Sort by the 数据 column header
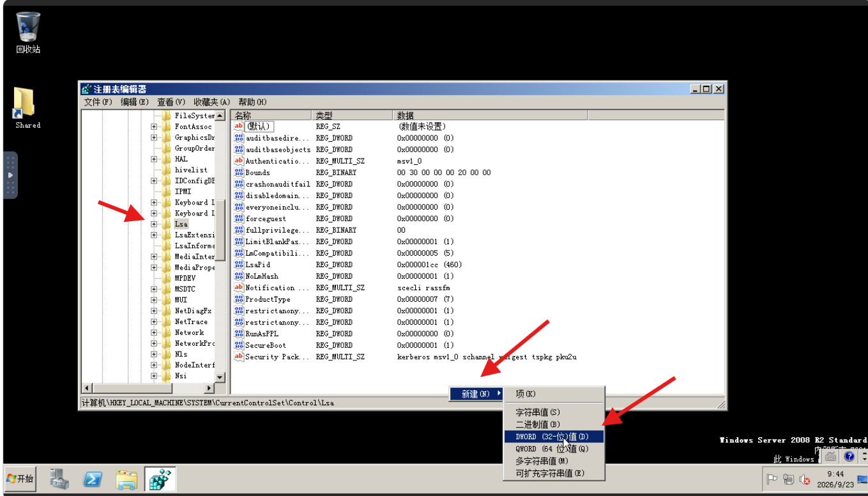Screen dimensions: 868x496 tap(490, 115)
